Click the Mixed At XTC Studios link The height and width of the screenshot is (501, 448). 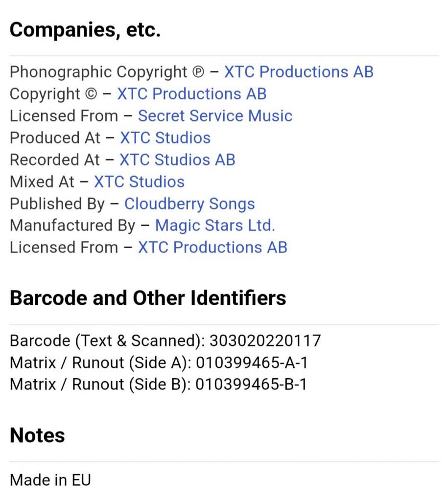pos(139,182)
